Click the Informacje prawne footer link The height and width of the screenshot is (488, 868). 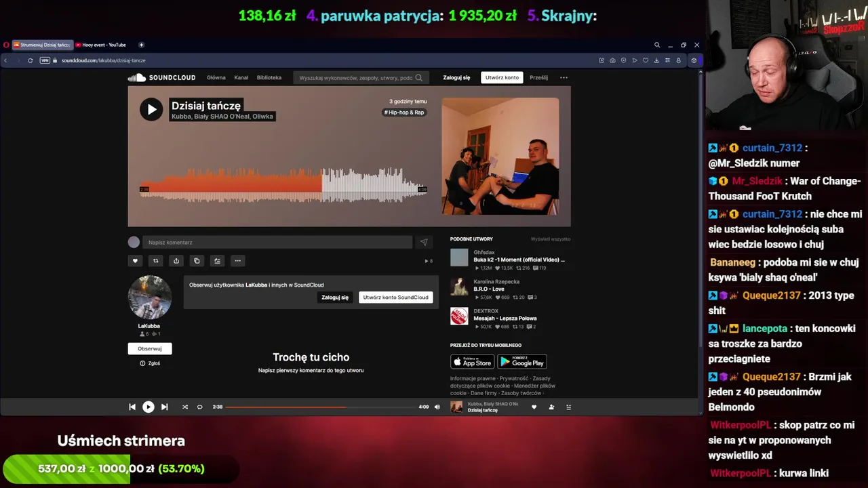[473, 378]
